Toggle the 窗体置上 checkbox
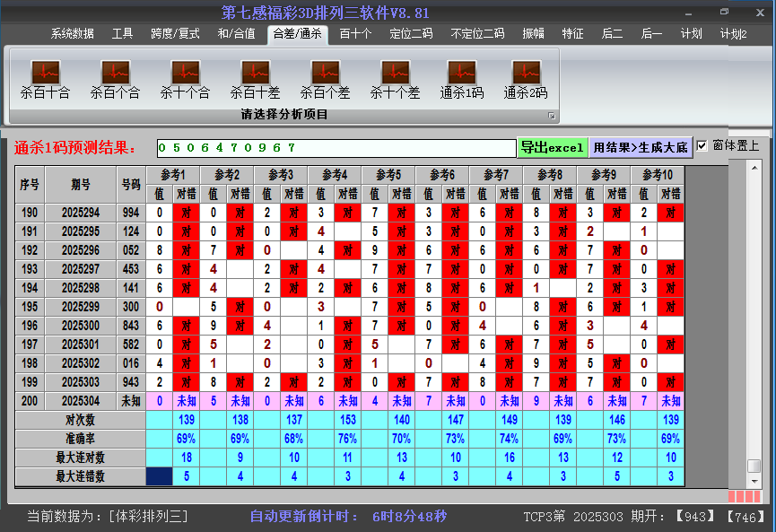The image size is (776, 532). [702, 146]
